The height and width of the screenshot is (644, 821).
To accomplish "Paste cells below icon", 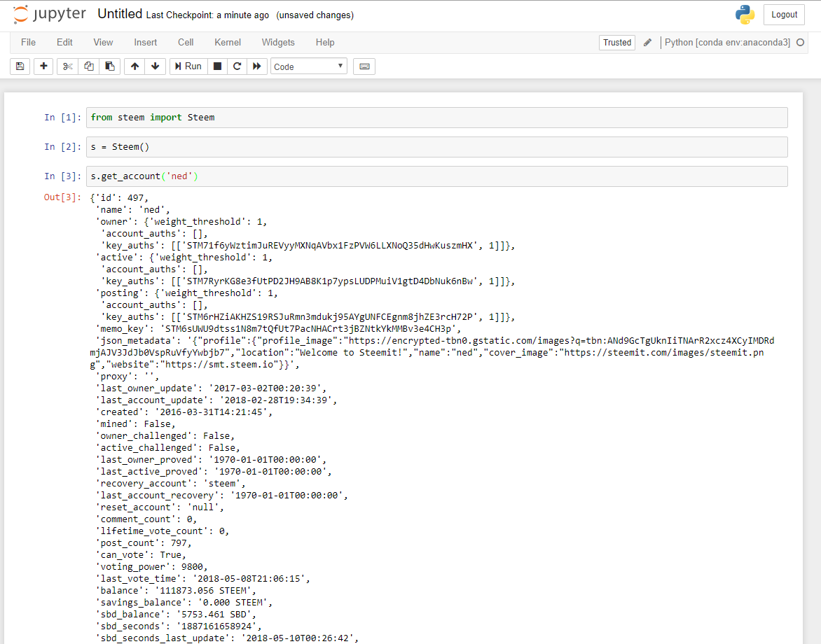I will point(109,66).
